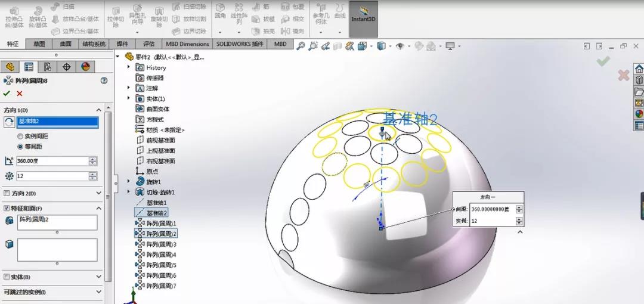Collapse the 方向 1(D) section chevron
Image resolution: width=644 pixels, height=304 pixels.
[98, 110]
